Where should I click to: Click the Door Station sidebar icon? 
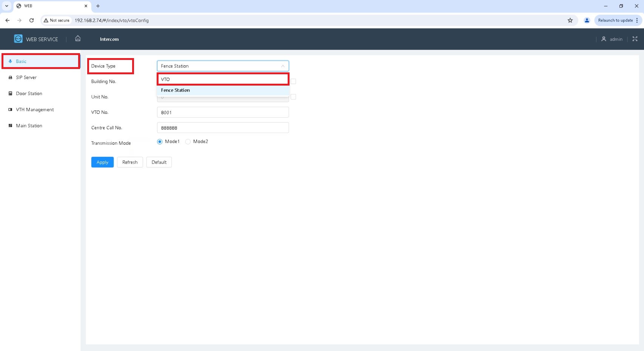pyautogui.click(x=11, y=93)
